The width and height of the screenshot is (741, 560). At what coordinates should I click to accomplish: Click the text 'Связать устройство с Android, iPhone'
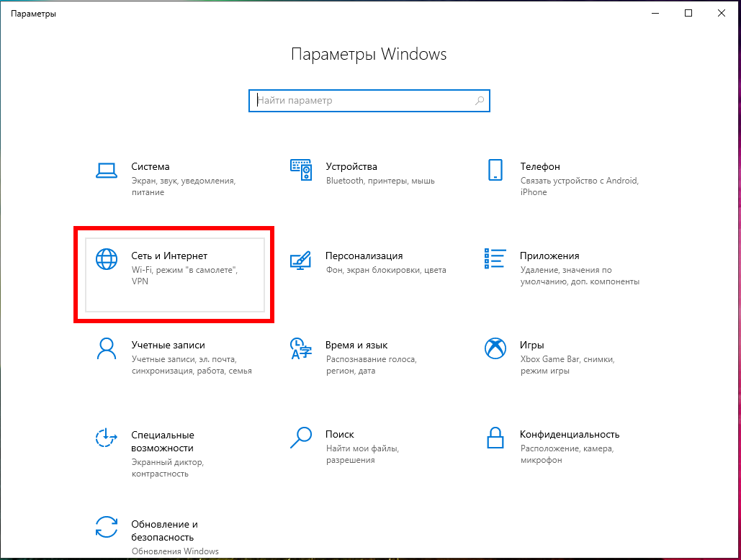[x=580, y=186]
